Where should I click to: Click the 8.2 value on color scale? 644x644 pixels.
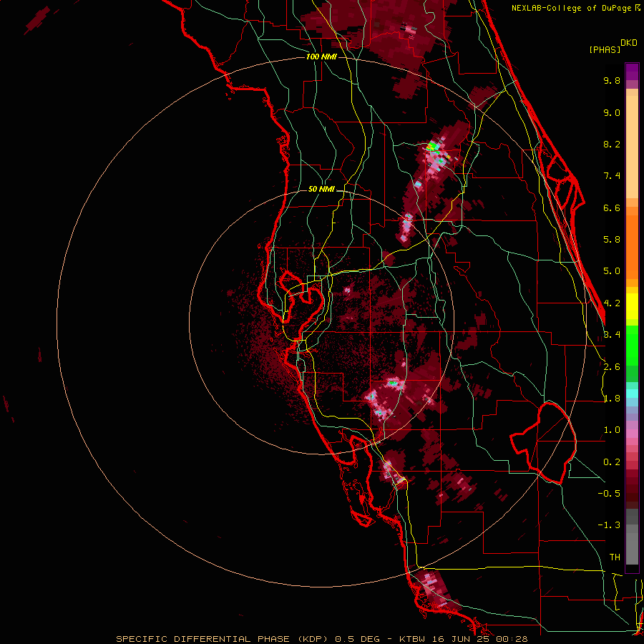[x=612, y=144]
